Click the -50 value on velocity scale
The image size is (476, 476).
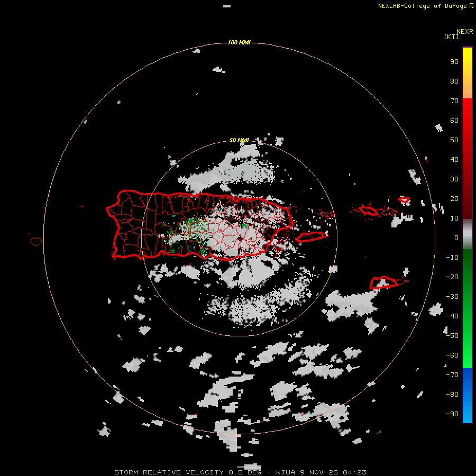[x=452, y=336]
